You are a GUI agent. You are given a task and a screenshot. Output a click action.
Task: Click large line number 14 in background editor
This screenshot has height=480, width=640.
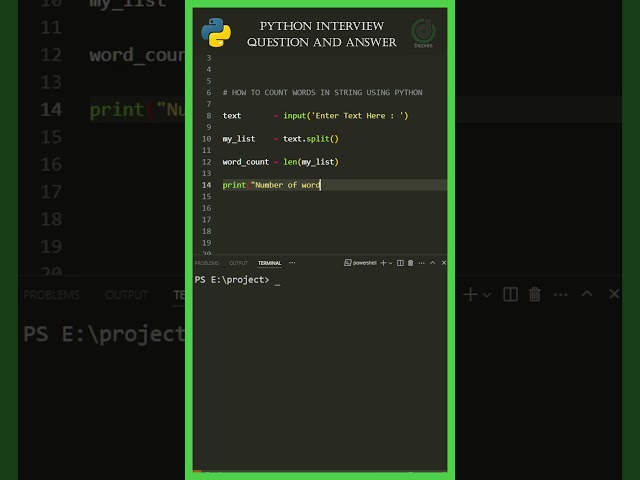pyautogui.click(x=51, y=110)
